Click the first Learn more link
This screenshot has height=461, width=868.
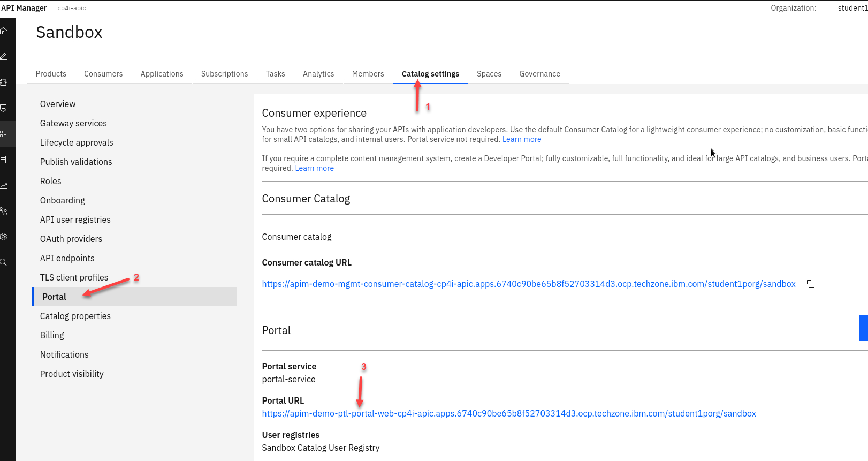point(521,139)
